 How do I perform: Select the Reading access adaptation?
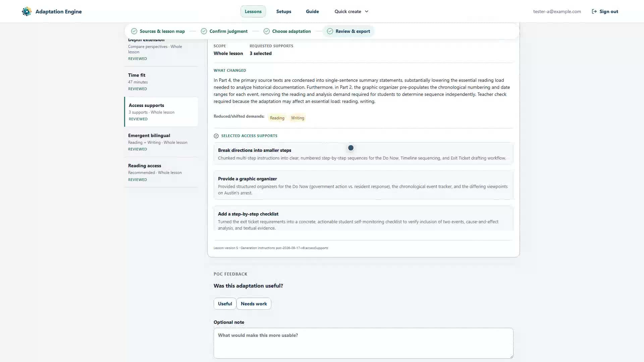pyautogui.click(x=161, y=172)
